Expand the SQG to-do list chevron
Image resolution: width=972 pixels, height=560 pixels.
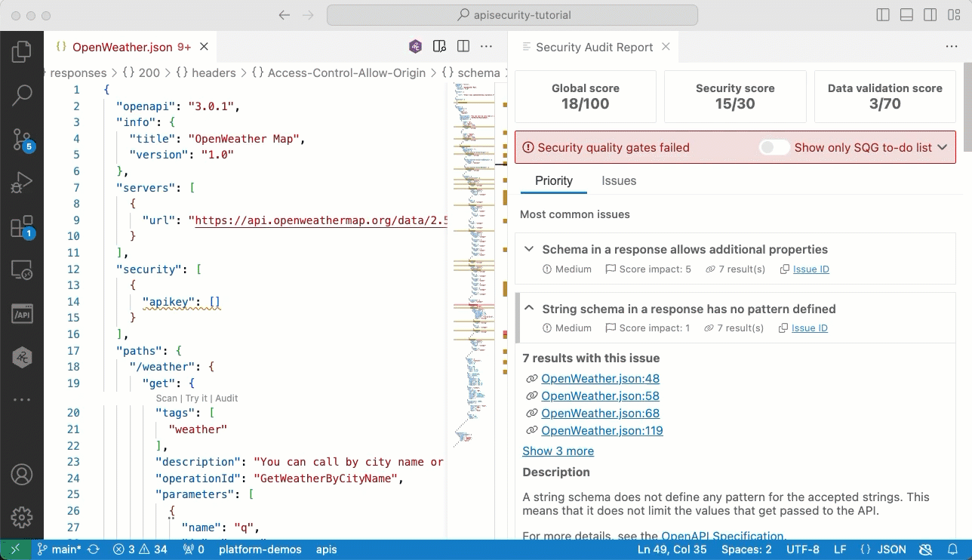coord(942,147)
